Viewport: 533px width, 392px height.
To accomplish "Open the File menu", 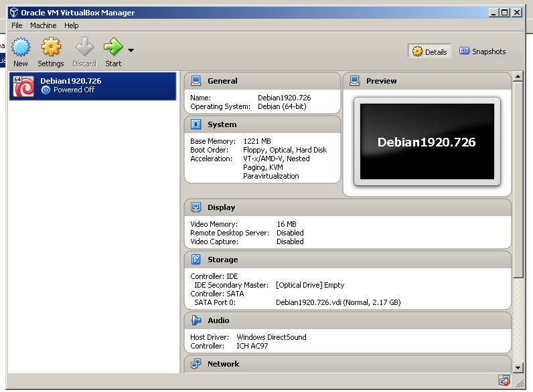I will (x=17, y=25).
